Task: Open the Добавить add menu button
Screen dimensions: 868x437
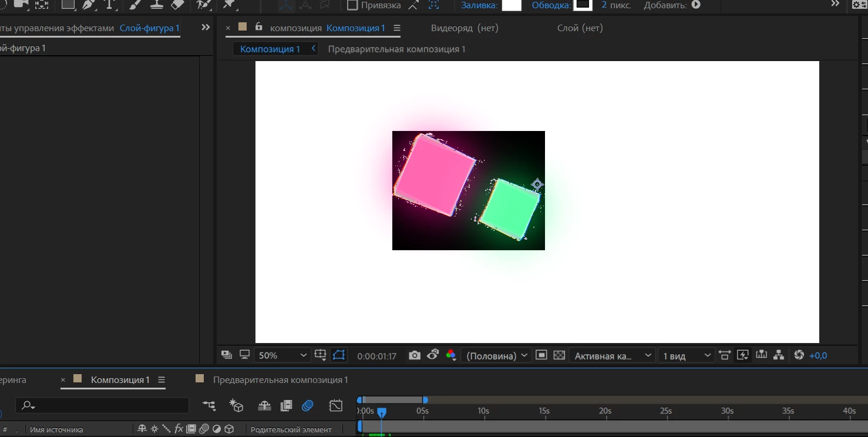Action: coord(696,5)
